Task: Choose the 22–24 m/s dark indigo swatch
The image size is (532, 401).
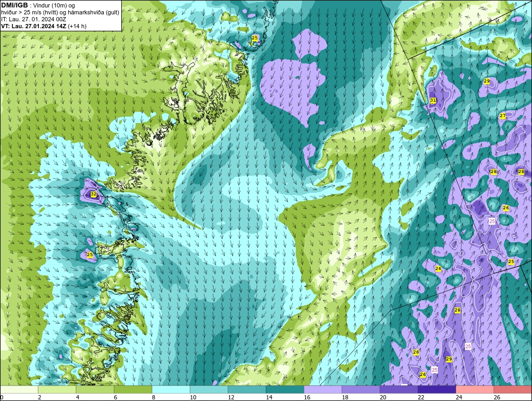Action: pos(437,389)
